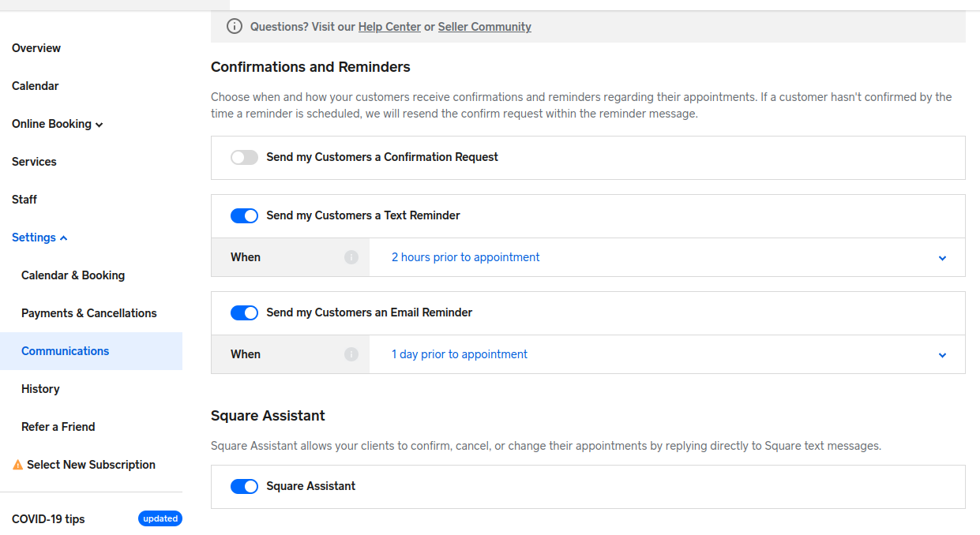Open the Services page in sidebar

pos(34,162)
